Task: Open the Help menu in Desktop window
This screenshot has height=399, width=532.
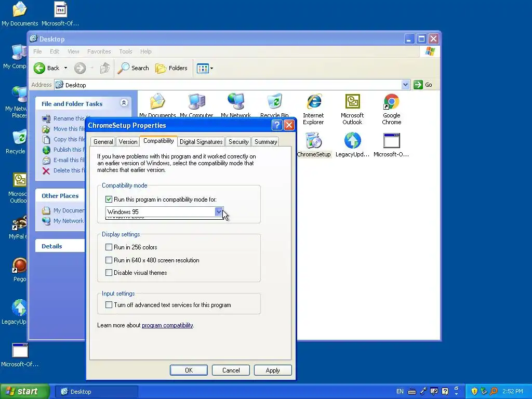Action: point(146,51)
